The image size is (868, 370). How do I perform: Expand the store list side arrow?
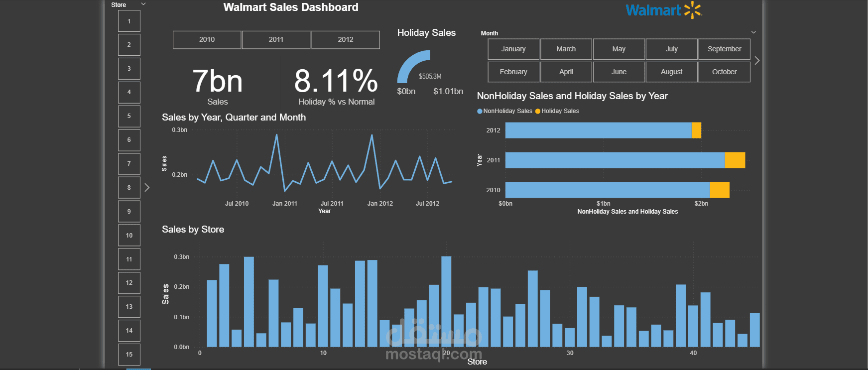click(x=147, y=188)
